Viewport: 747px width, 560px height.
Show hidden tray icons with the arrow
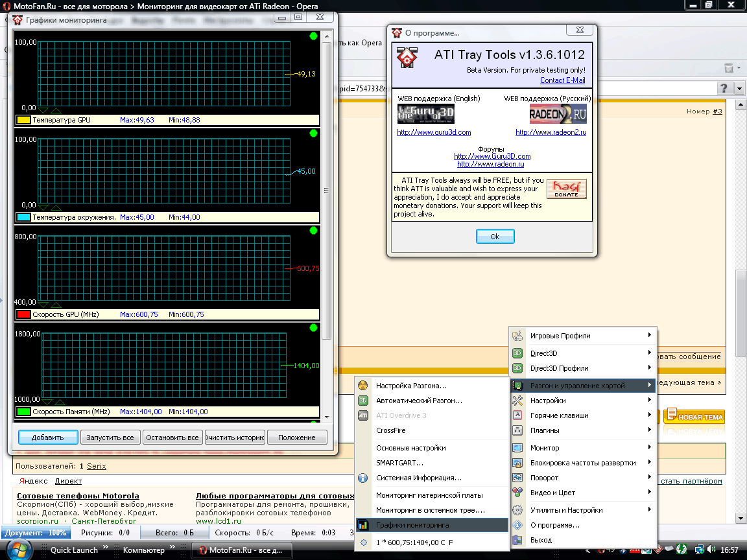[588, 550]
